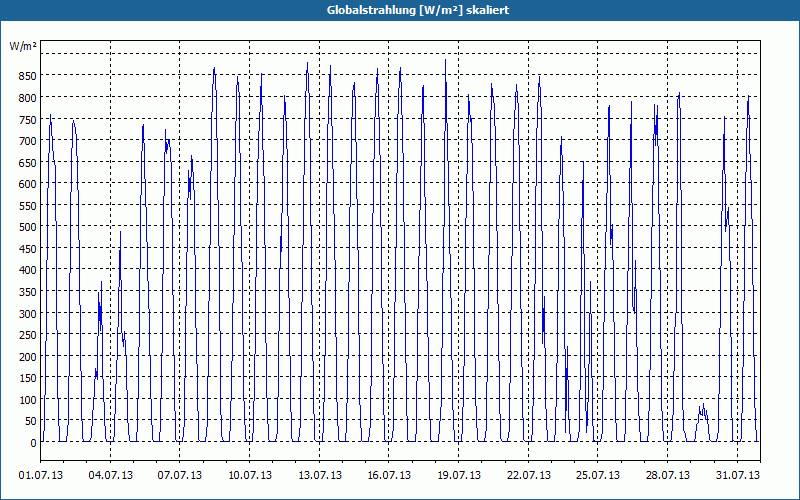
Task: Click the 300 y-axis value
Action: click(x=27, y=314)
